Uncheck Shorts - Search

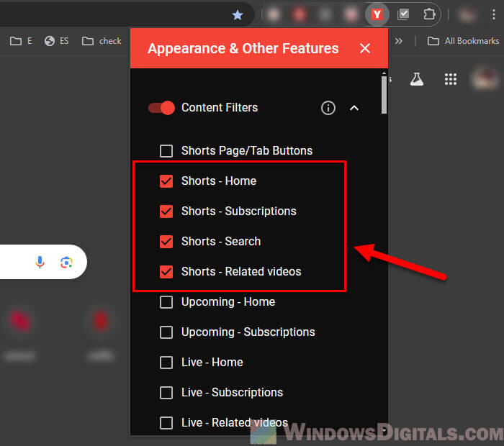166,242
